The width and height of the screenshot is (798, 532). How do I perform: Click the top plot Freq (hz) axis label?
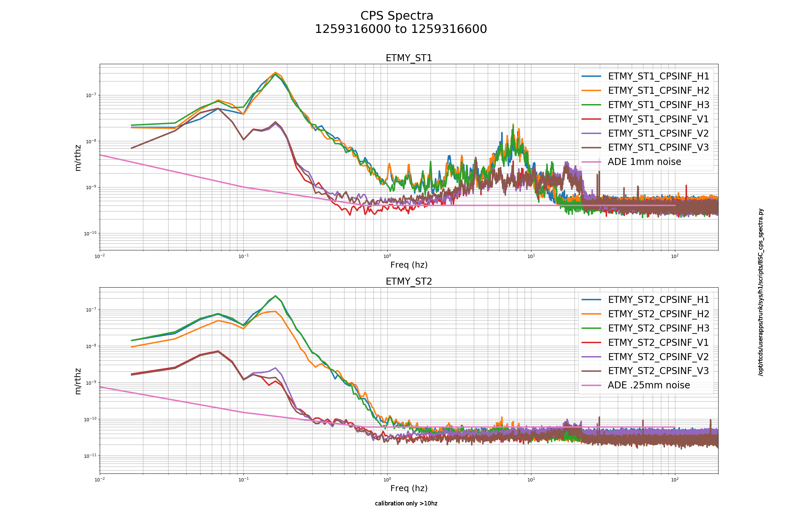[409, 265]
